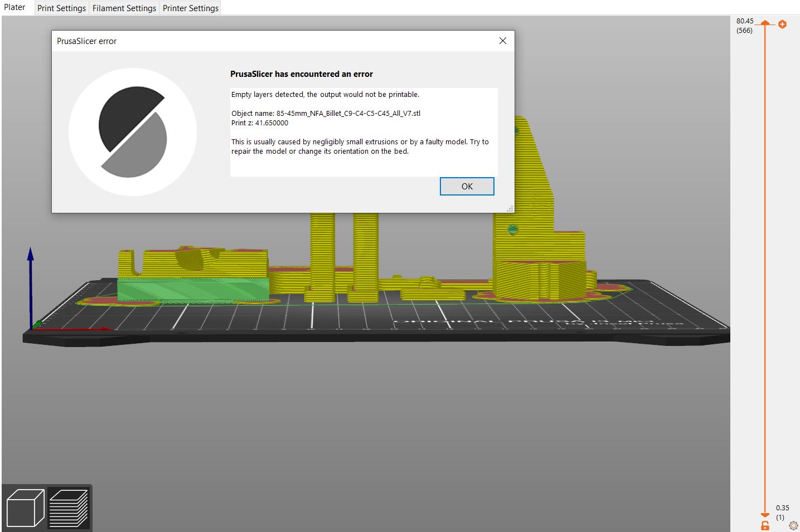This screenshot has height=532, width=800.
Task: Click the 80.45 layer height value to edit it
Action: (x=744, y=21)
